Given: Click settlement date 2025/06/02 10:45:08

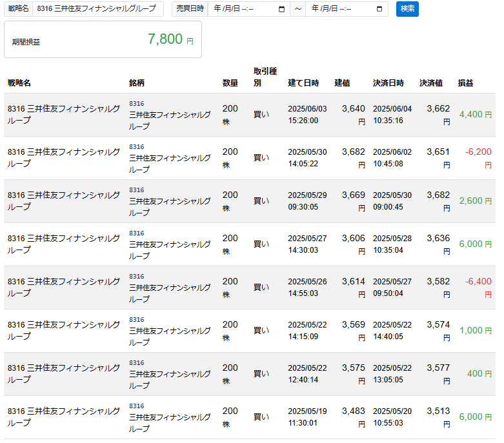Looking at the screenshot, I should click(x=392, y=158).
